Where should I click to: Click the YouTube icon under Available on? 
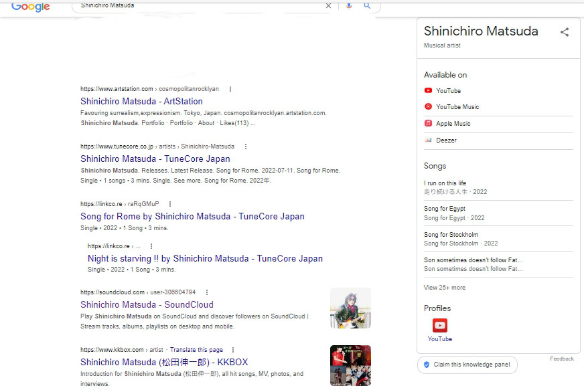(x=429, y=90)
